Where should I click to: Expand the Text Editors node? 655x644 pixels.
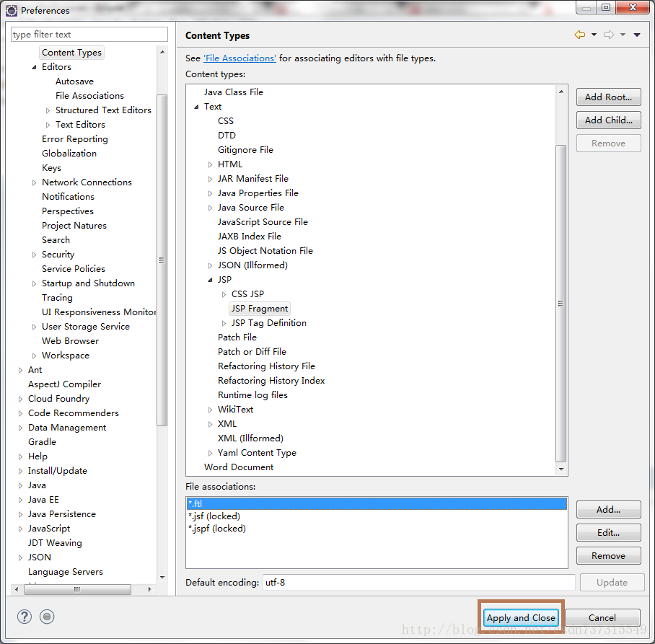[x=48, y=125]
